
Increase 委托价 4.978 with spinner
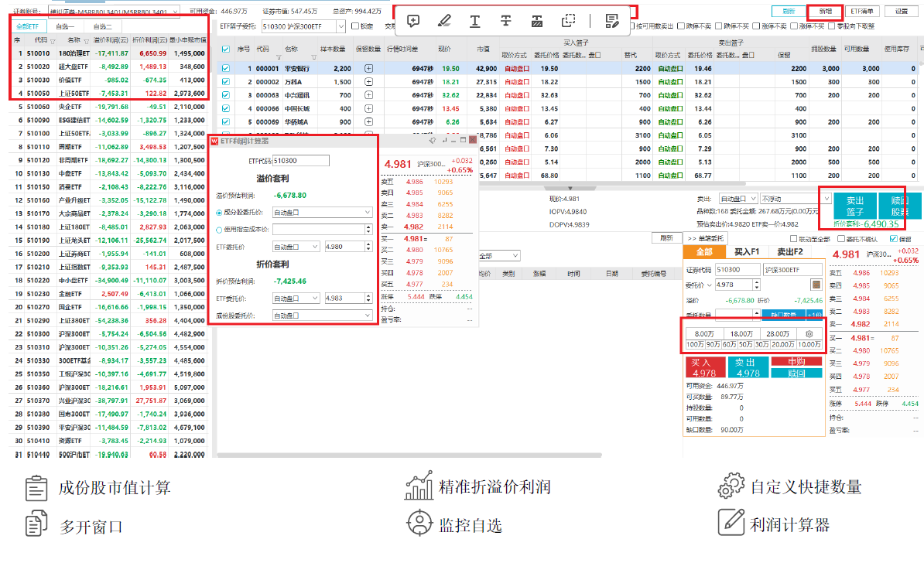tap(757, 282)
